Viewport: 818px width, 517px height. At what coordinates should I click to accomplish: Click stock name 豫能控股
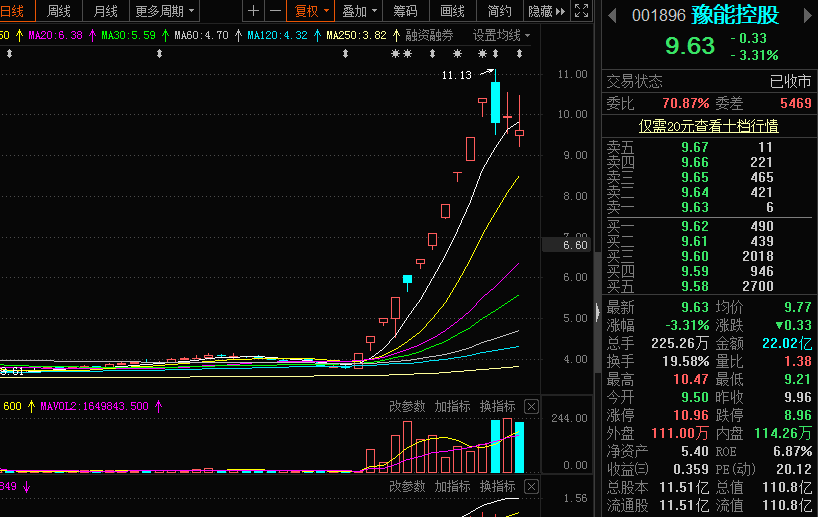(x=735, y=15)
